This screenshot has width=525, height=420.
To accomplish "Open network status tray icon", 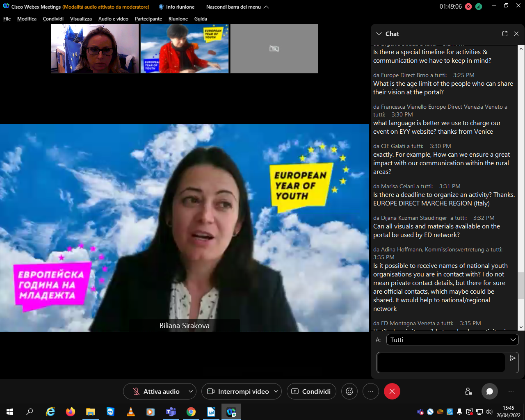I will tap(479, 412).
